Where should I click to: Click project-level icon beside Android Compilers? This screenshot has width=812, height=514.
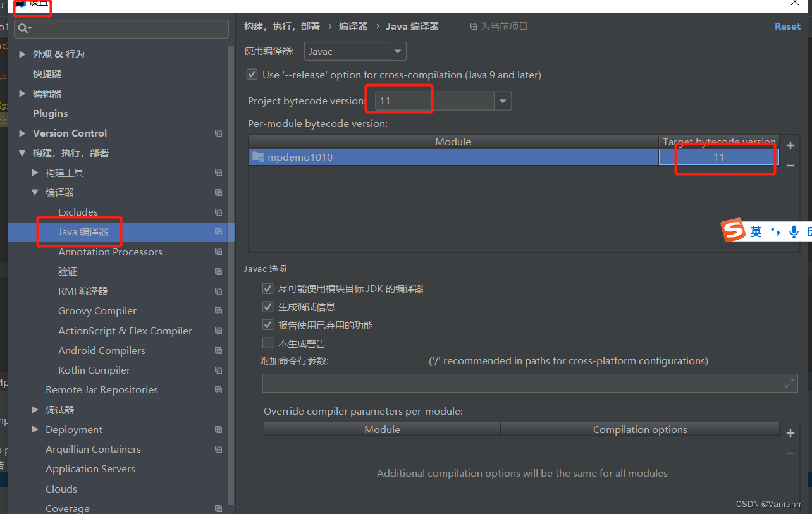point(218,350)
